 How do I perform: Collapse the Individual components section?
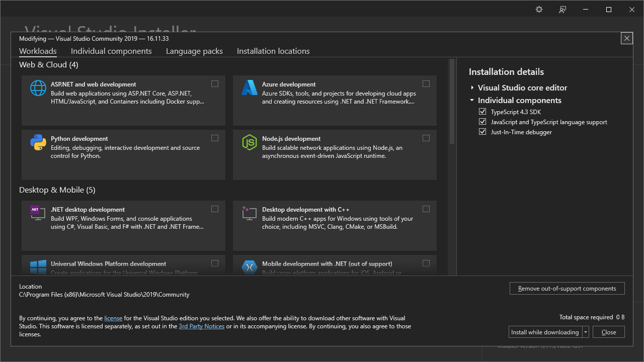[x=472, y=100]
